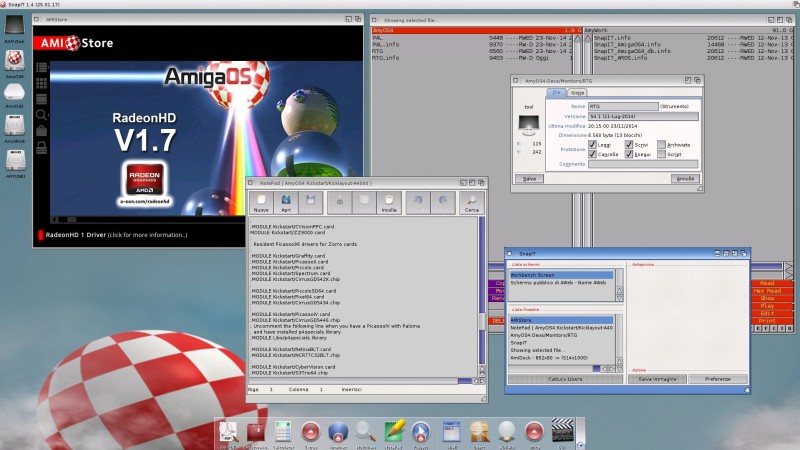Image resolution: width=800 pixels, height=450 pixels.
Task: Click the down arrow of SnapIT screen list scrollbar
Action: [619, 298]
